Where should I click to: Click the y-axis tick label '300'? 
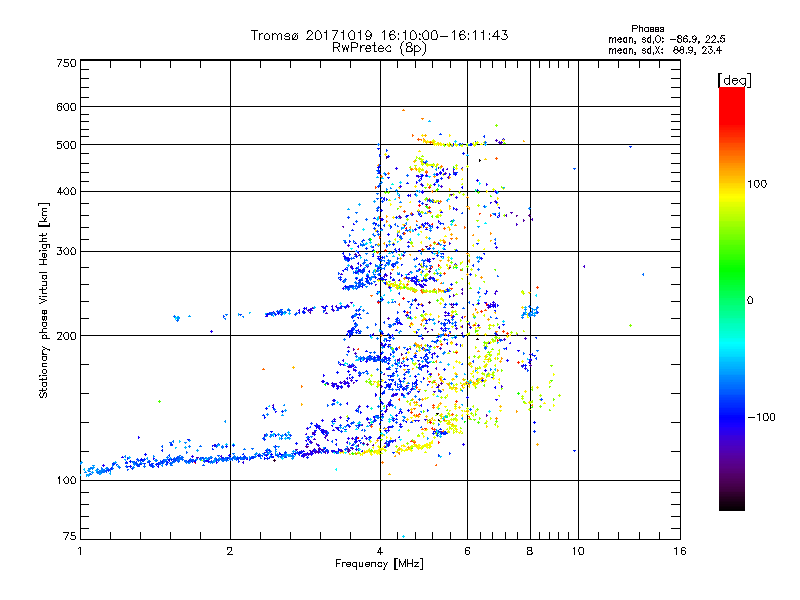pos(66,252)
